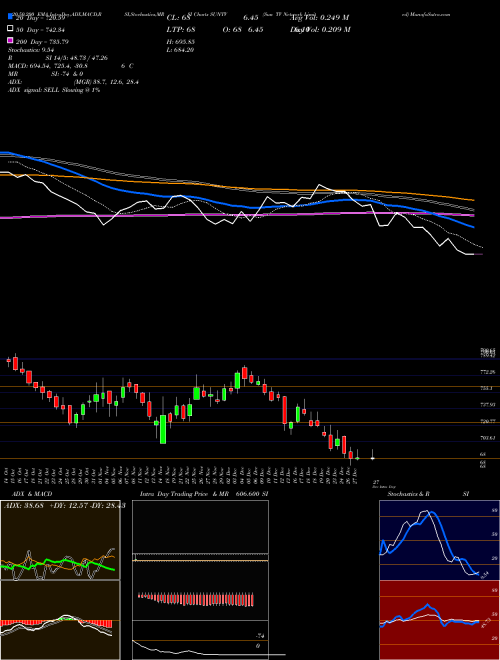Click the 'ADX signal: SELL' text line
Image resolution: width=500 pixels, height=660 pixels.
point(54,90)
